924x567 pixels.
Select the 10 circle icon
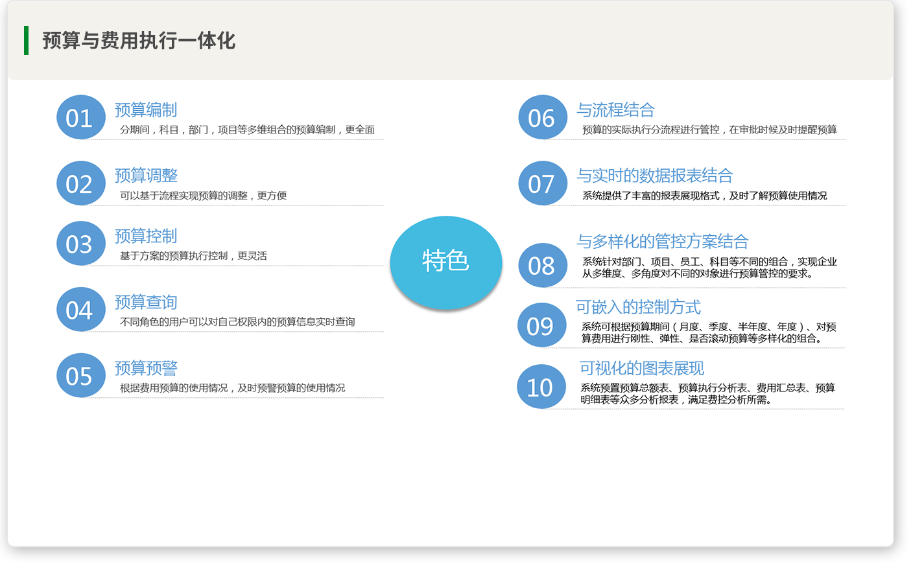541,387
